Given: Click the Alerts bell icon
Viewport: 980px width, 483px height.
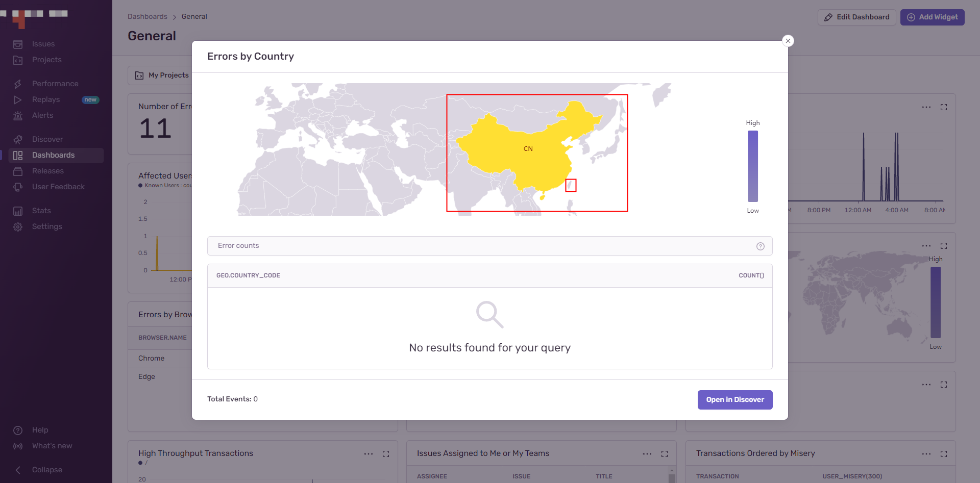Looking at the screenshot, I should click(18, 115).
